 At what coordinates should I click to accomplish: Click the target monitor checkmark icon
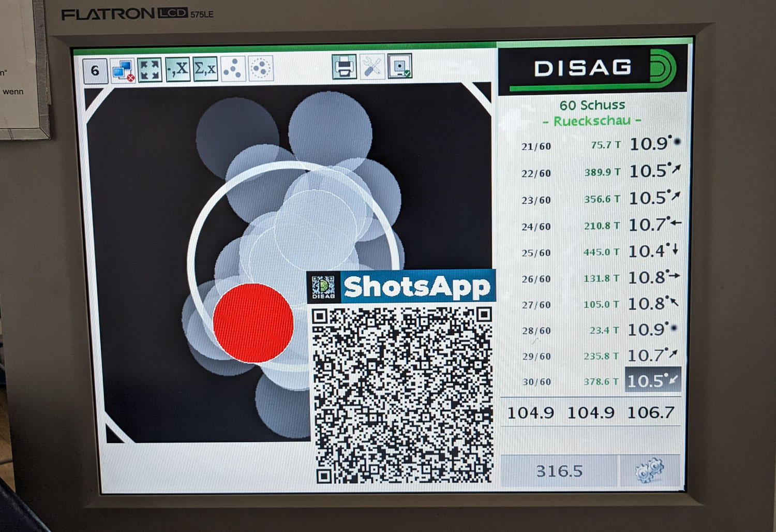click(x=399, y=67)
